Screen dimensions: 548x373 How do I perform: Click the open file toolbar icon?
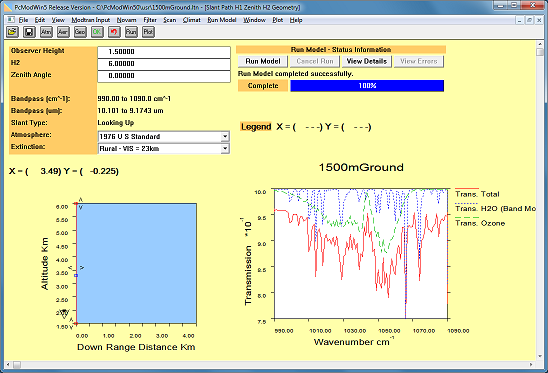point(12,32)
